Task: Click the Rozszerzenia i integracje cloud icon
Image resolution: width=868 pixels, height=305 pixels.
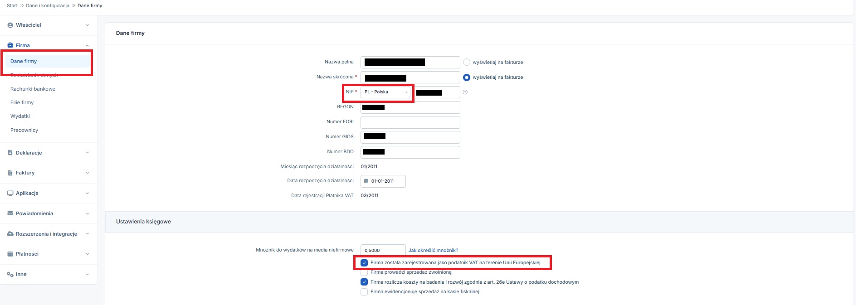Action: (x=10, y=234)
